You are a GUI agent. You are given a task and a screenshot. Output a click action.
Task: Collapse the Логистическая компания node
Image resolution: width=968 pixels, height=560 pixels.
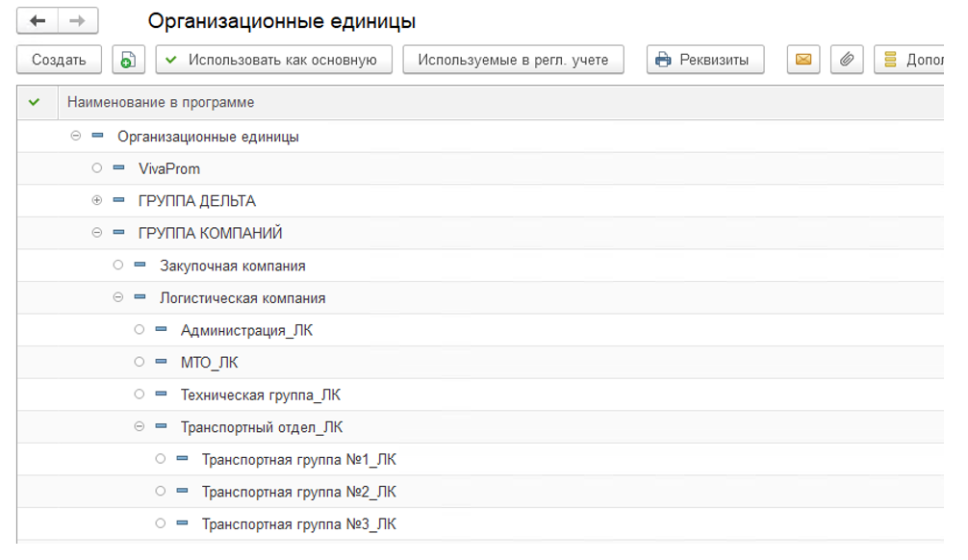point(117,297)
